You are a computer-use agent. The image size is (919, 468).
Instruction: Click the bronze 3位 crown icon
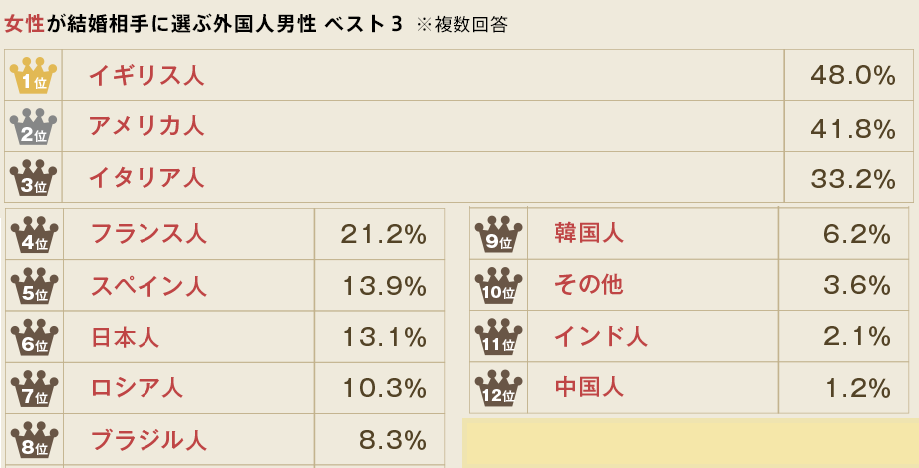[33, 178]
